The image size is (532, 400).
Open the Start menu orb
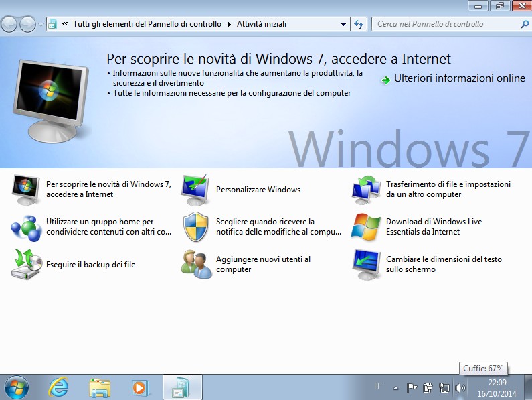pyautogui.click(x=16, y=387)
